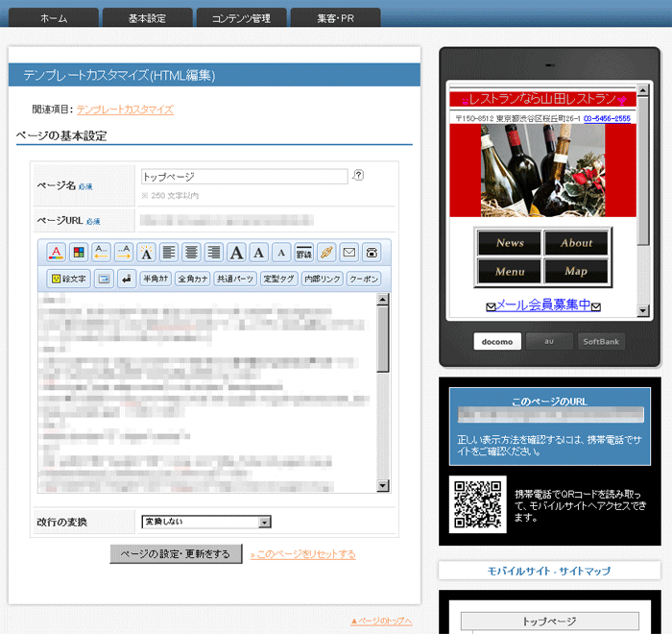Click ページの設定・更新をする button
This screenshot has height=634, width=672.
click(x=176, y=553)
